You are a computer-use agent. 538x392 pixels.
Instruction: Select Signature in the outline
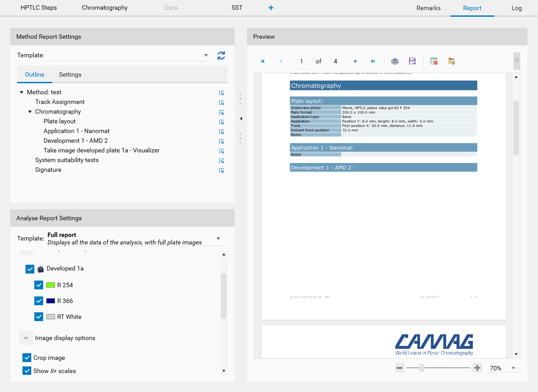(x=48, y=170)
